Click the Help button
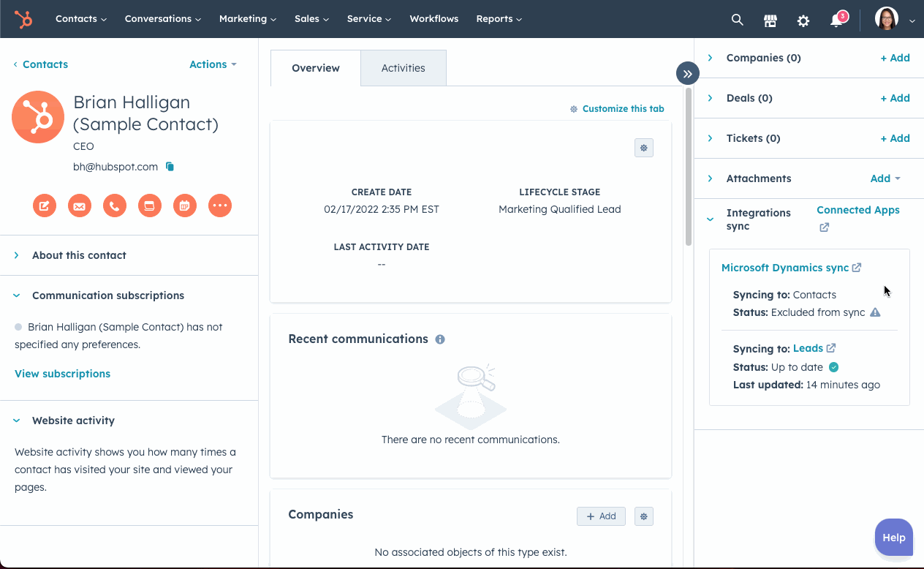 click(894, 538)
